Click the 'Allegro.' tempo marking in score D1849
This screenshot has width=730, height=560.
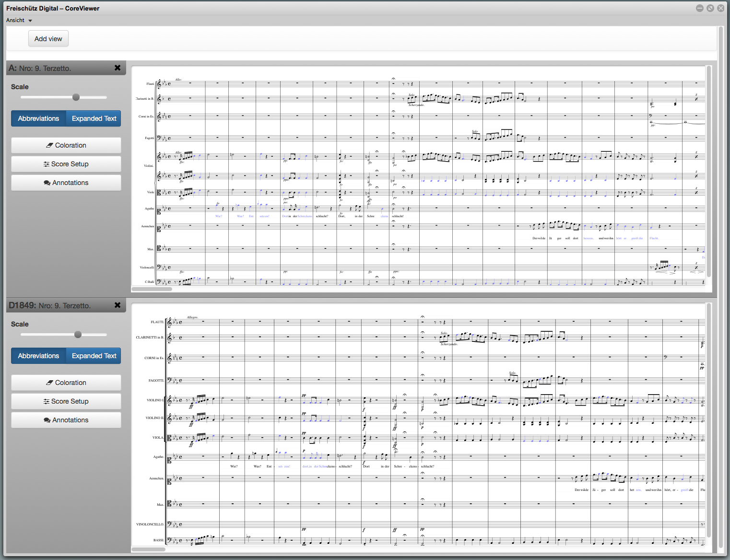click(x=192, y=317)
